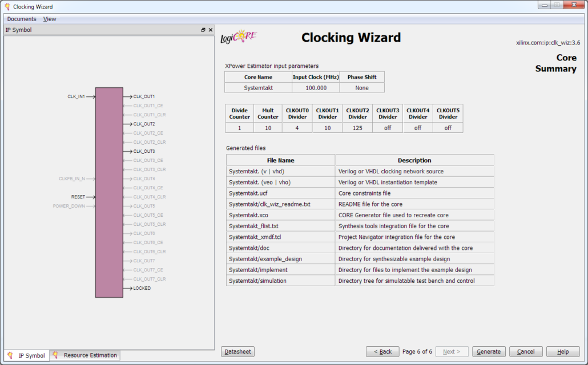Image resolution: width=588 pixels, height=365 pixels.
Task: Switch to the IP Symbol tab
Action: (27, 355)
